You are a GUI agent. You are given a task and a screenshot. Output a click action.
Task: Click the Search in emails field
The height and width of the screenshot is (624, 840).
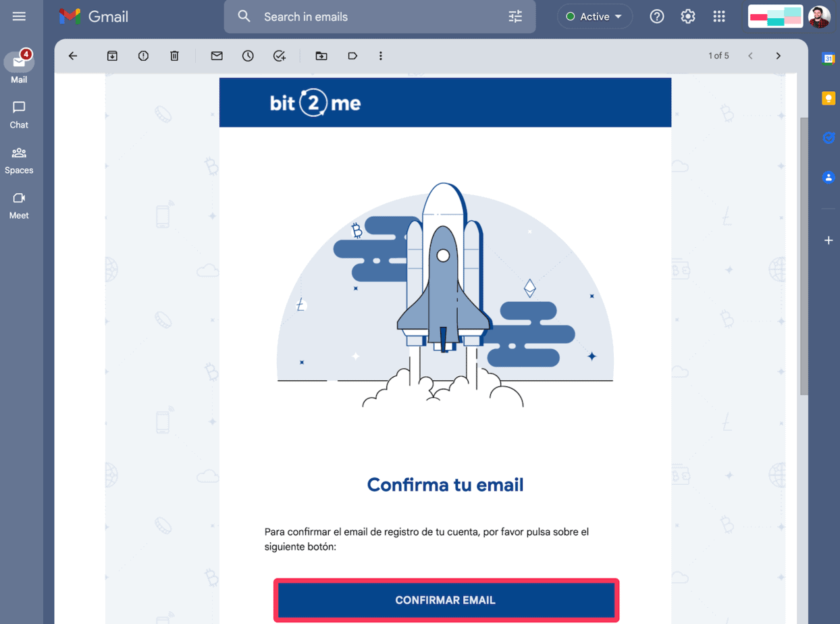click(x=379, y=16)
